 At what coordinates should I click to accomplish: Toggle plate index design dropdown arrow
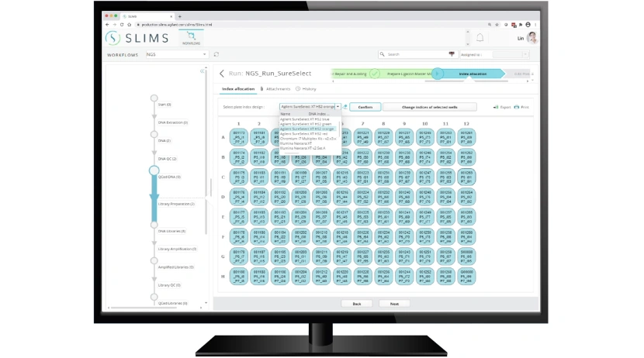[338, 107]
